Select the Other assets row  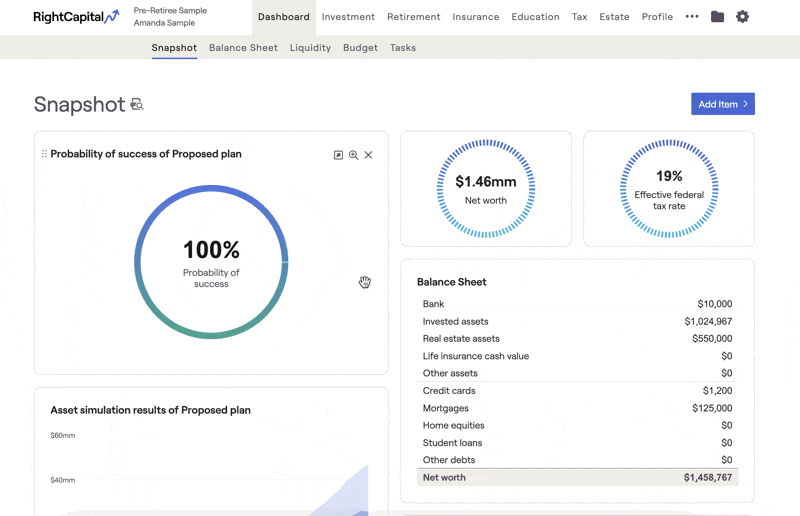coord(578,373)
